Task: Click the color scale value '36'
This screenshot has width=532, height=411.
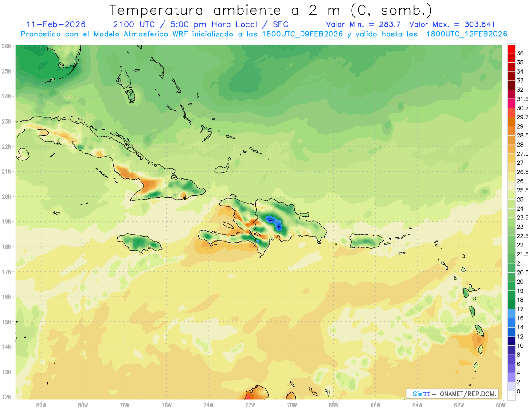Action: (520, 53)
